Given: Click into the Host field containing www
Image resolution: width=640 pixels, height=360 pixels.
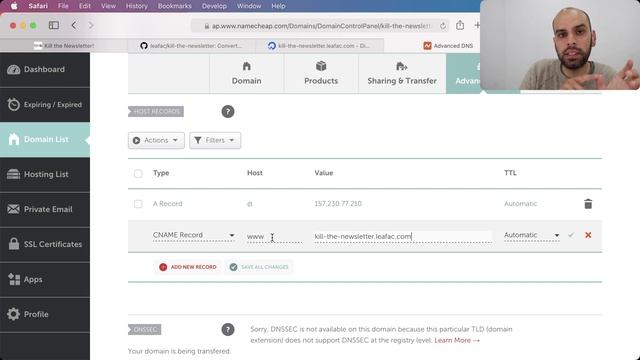Looking at the screenshot, I should point(274,237).
